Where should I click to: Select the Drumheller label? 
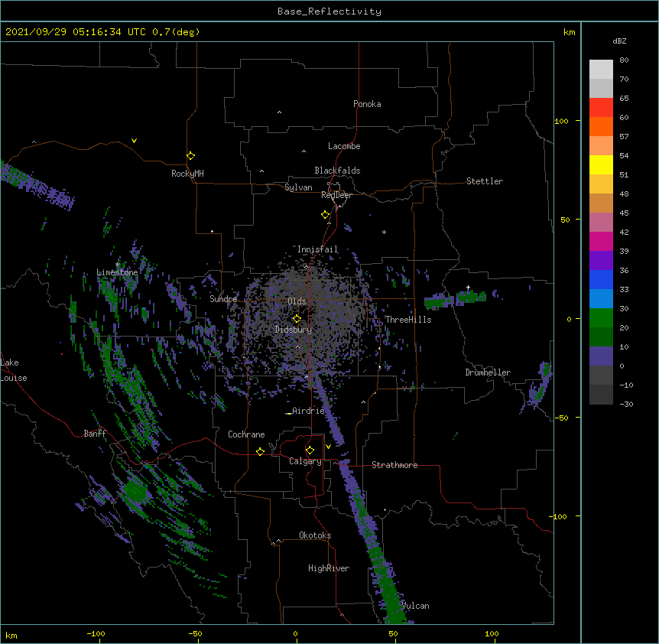pyautogui.click(x=488, y=372)
